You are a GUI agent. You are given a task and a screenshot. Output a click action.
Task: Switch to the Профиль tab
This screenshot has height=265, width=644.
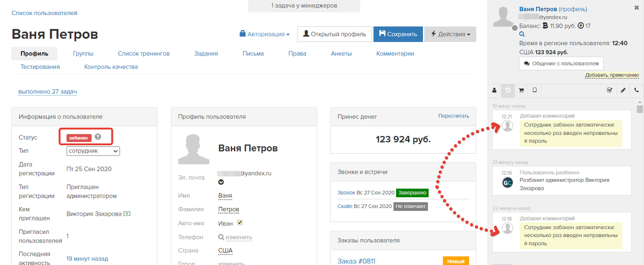pyautogui.click(x=34, y=53)
